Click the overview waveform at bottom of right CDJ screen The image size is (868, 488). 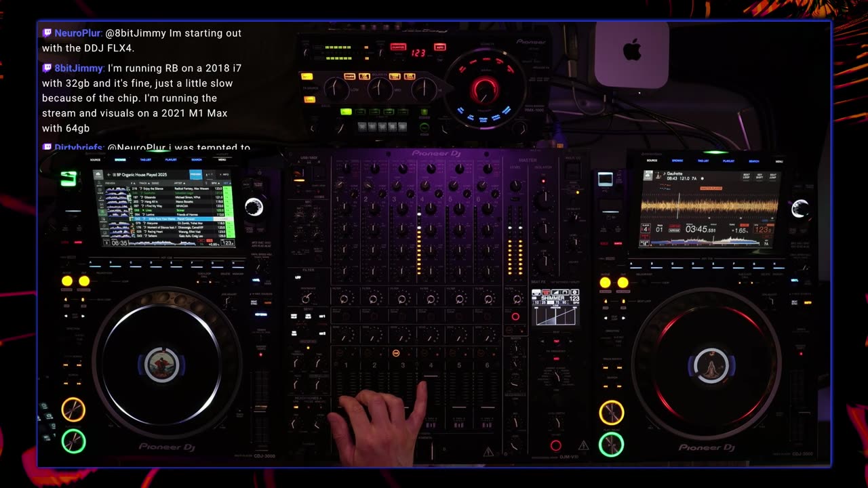[705, 241]
